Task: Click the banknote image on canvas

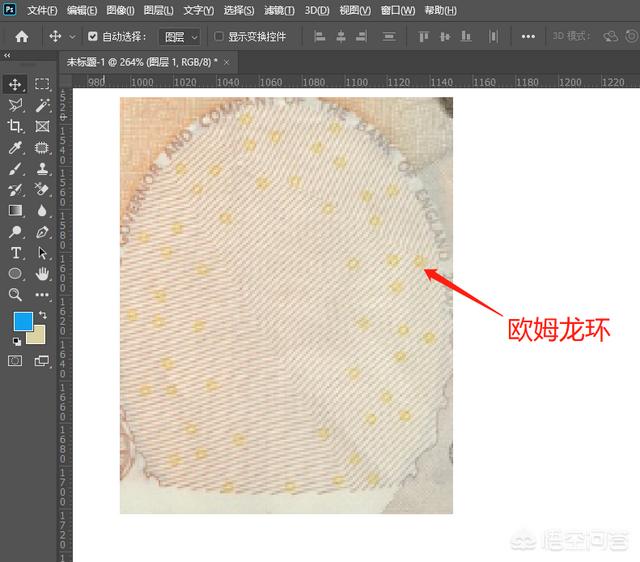Action: [x=286, y=305]
